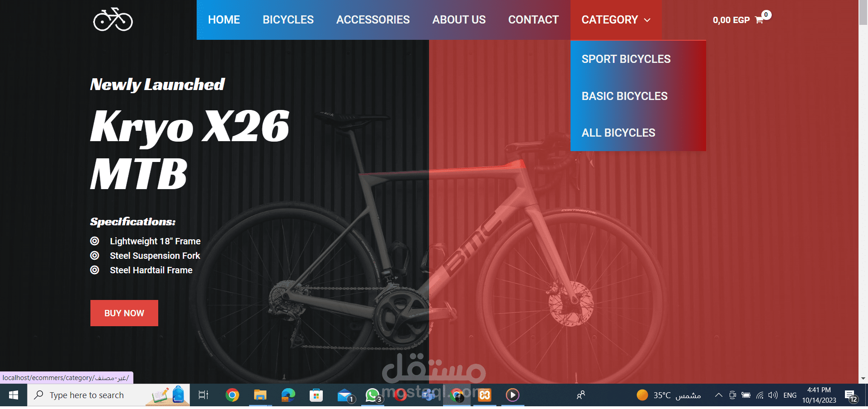This screenshot has height=409, width=868.
Task: Open the Opera browser taskbar icon
Action: tap(401, 395)
